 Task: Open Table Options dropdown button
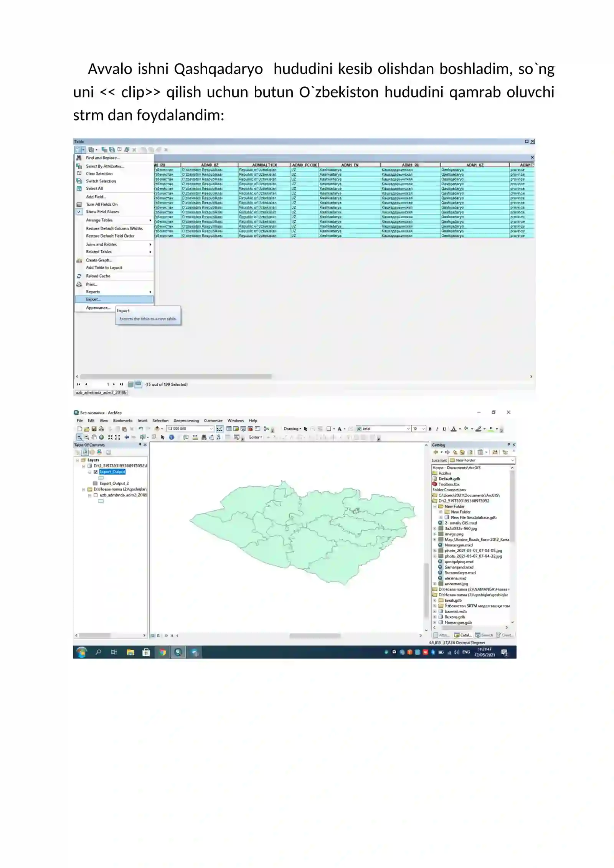click(79, 150)
